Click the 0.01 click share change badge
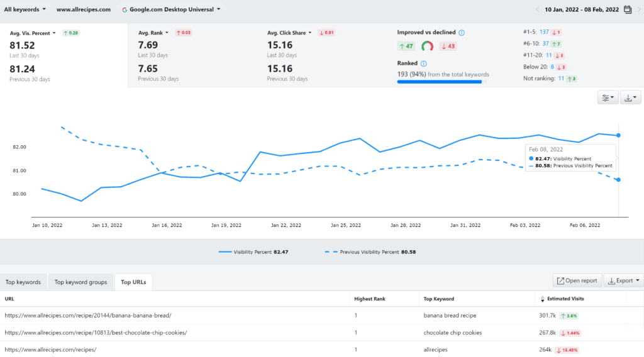644x357 pixels. [x=326, y=33]
